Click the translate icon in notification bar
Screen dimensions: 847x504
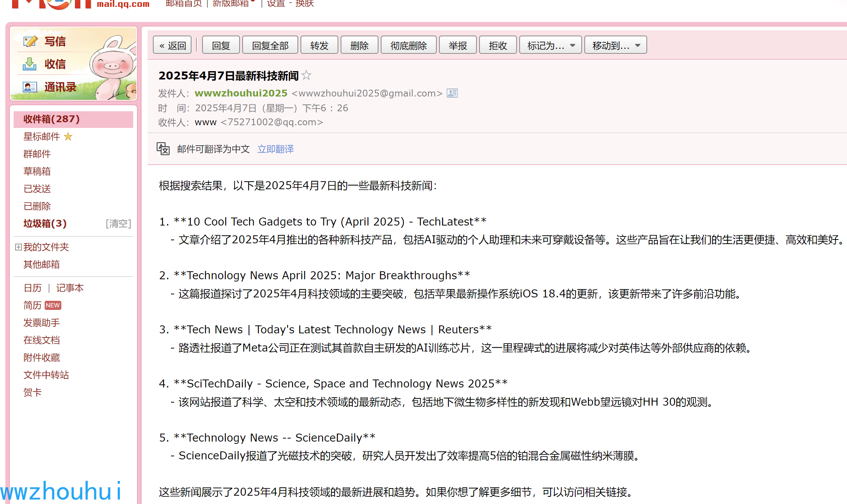point(163,149)
